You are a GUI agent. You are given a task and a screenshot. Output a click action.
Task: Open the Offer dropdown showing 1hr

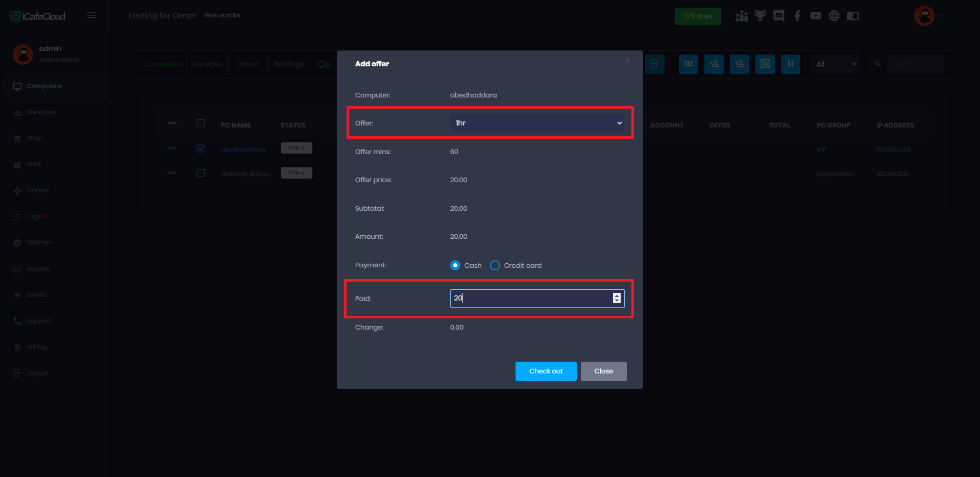point(536,123)
